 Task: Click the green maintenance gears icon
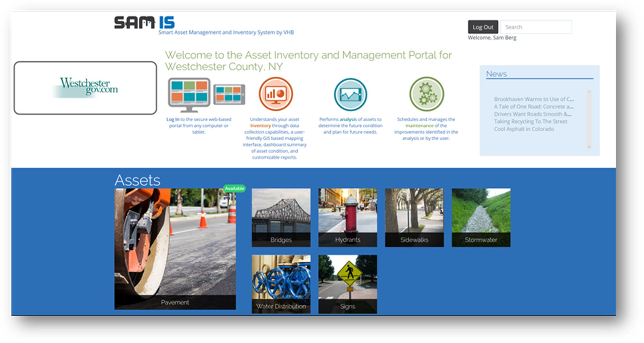(x=426, y=94)
